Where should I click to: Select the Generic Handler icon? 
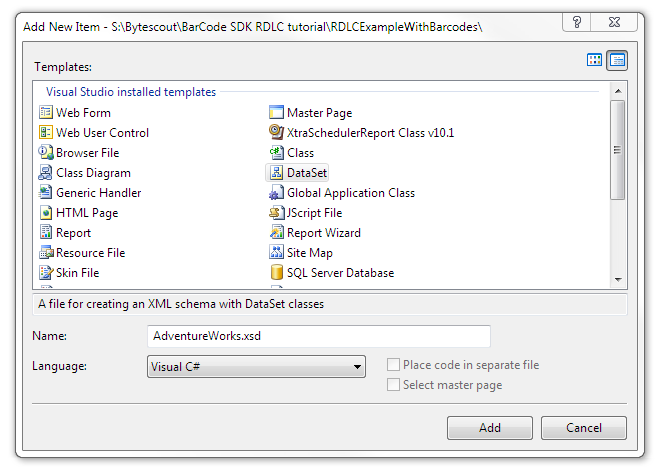pos(46,192)
